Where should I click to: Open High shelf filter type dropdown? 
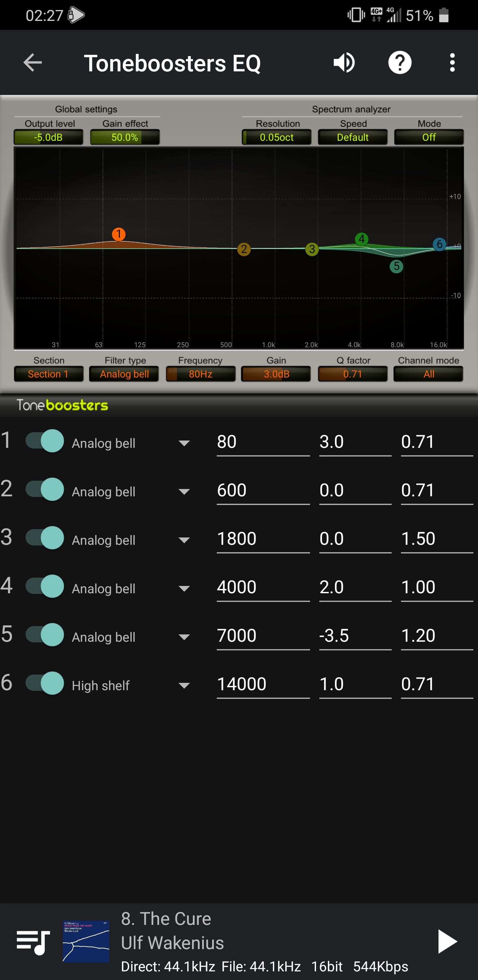coord(184,686)
